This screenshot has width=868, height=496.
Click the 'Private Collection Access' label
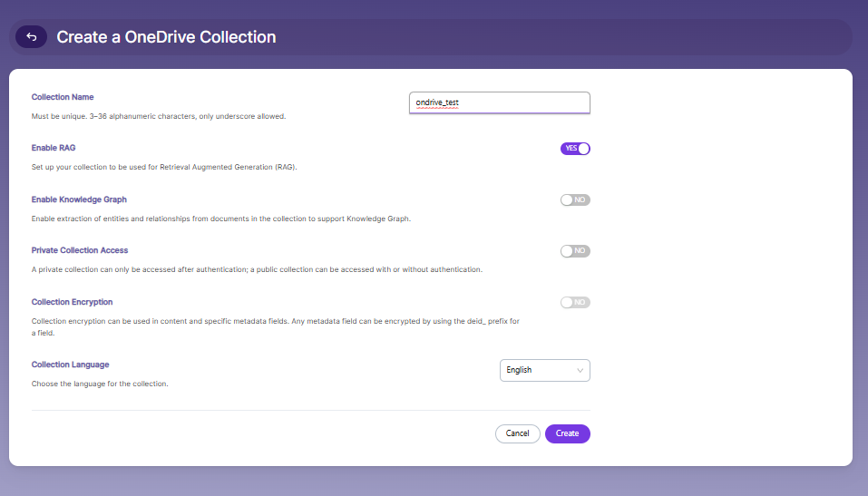(80, 250)
